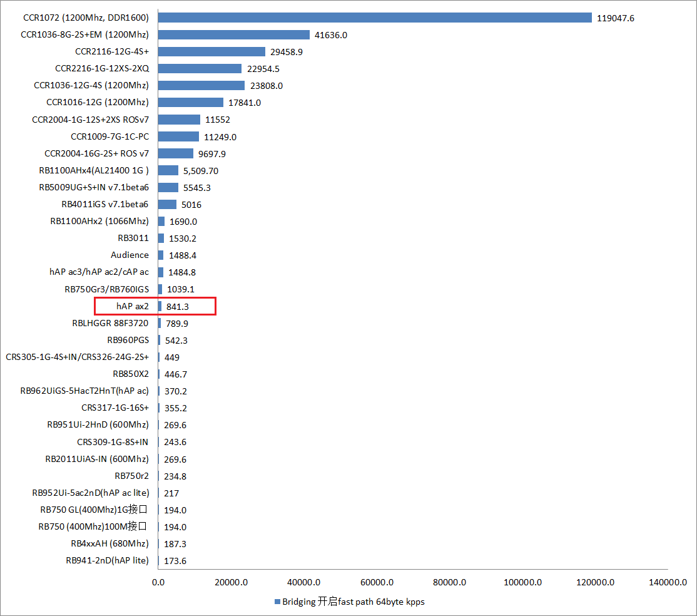Screen dimensions: 697x616
Task: Click the highlighted hAP ax2 label
Action: point(133,306)
